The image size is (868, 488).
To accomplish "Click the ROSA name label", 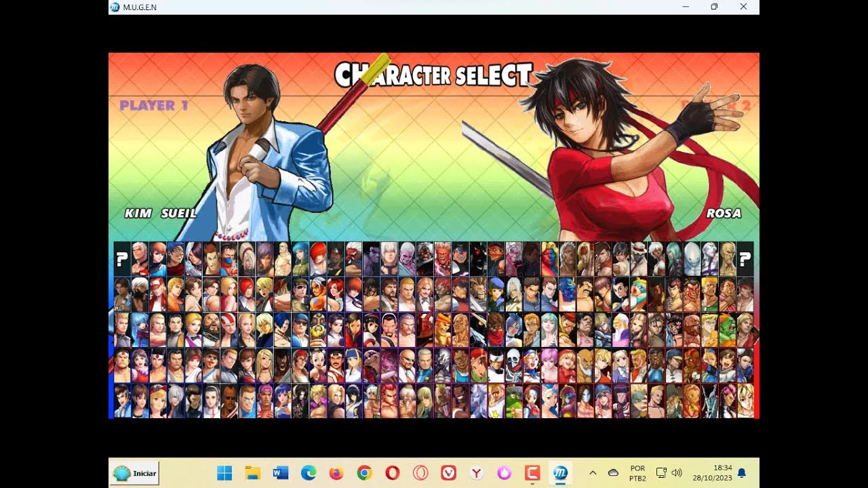I will (724, 213).
